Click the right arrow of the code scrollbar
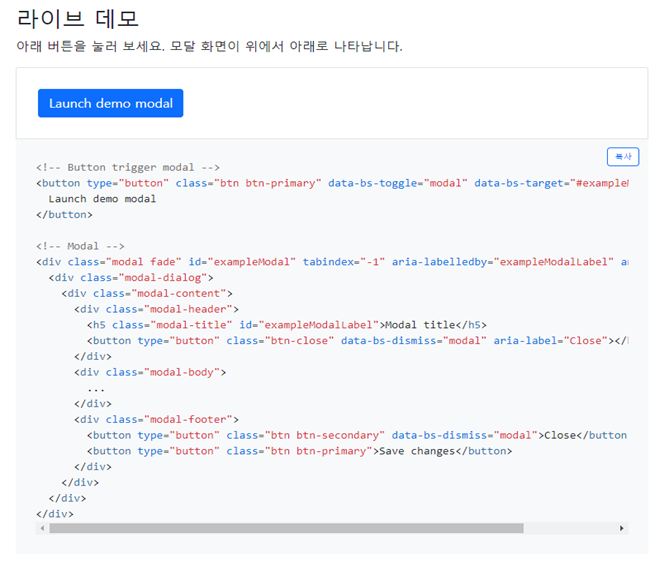The width and height of the screenshot is (657, 566). 622,528
